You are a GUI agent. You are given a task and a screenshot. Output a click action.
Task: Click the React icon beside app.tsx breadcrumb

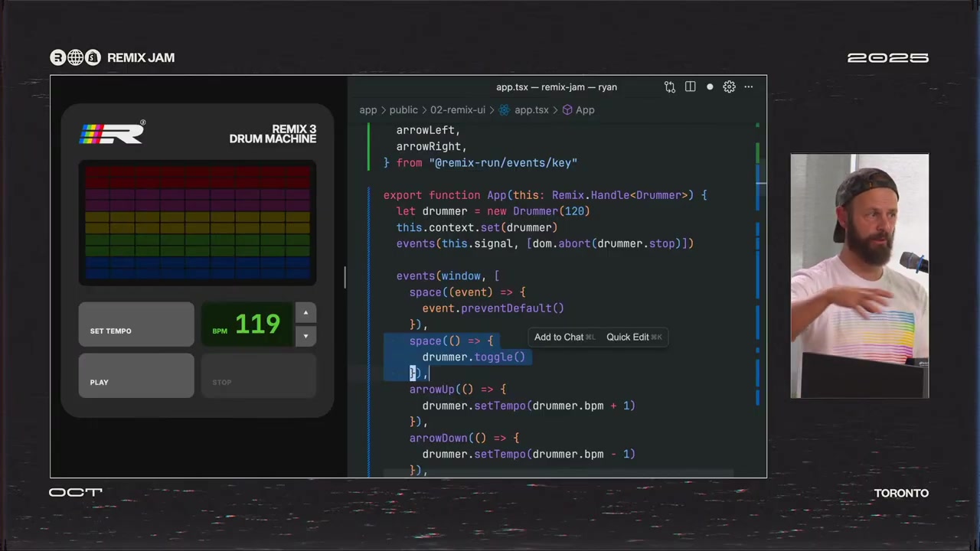(x=504, y=110)
